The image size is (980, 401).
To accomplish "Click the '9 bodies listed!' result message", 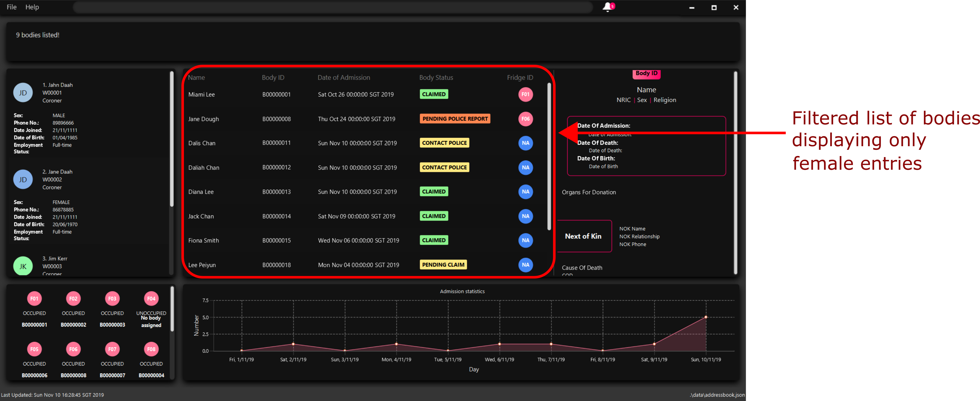I will tap(38, 35).
